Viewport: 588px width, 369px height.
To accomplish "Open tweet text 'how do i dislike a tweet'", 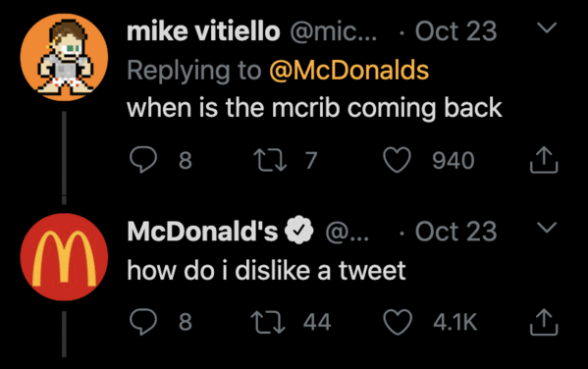I will [x=266, y=270].
